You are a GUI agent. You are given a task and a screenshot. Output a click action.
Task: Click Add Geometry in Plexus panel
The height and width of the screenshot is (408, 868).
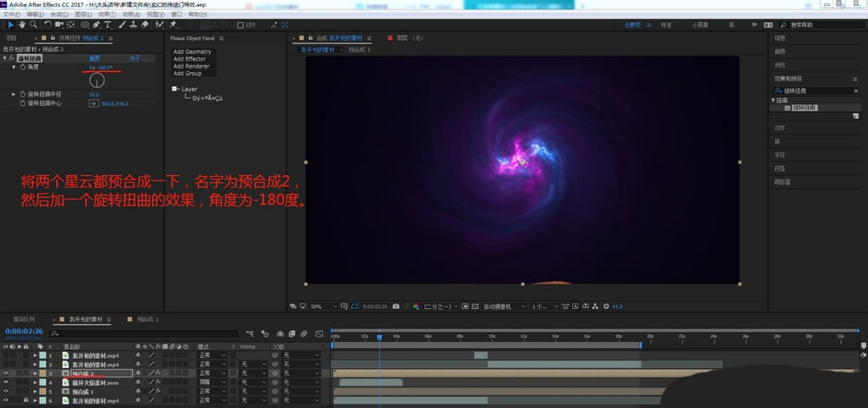(x=192, y=52)
